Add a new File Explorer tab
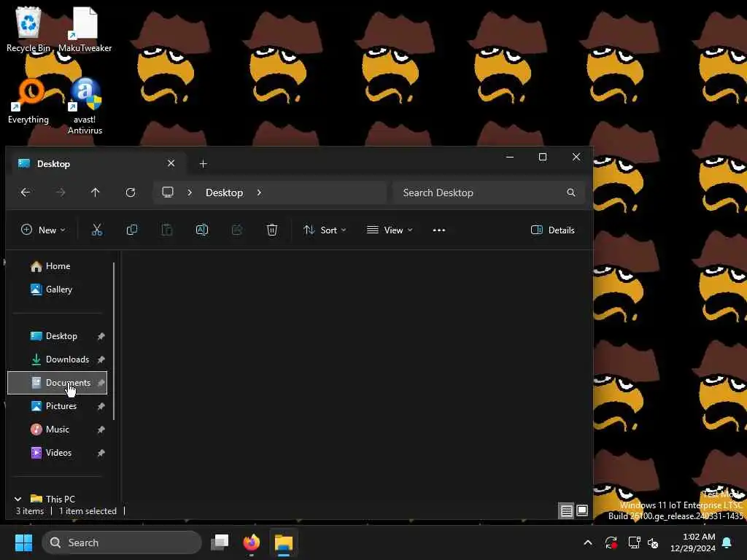 pos(203,164)
